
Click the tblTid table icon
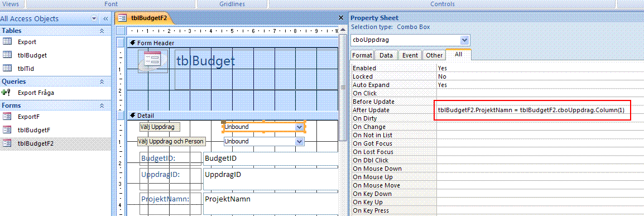7,68
